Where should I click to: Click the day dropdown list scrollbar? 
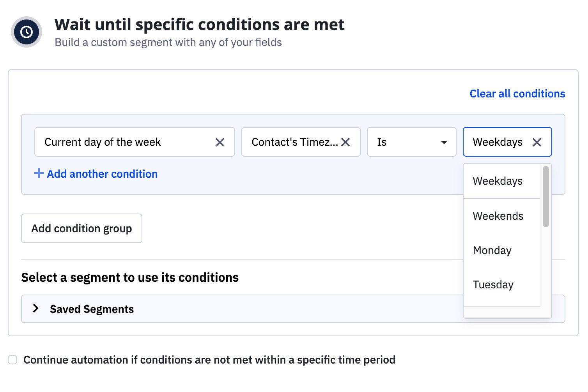click(x=546, y=196)
